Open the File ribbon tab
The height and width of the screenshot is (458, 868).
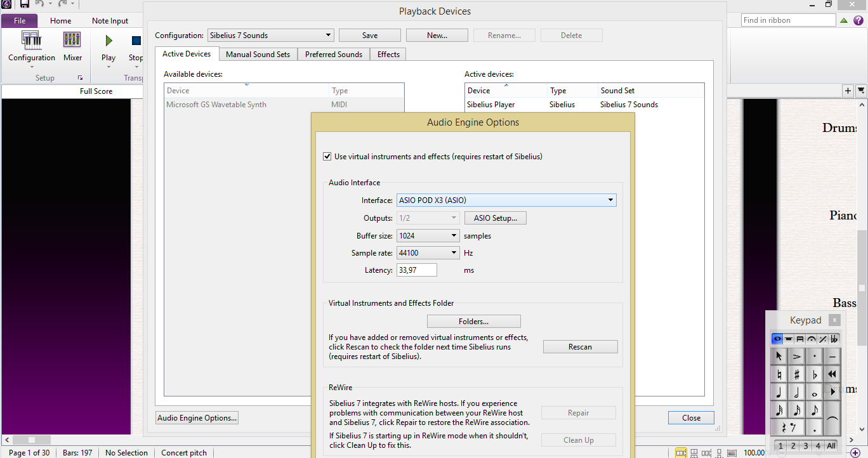click(x=20, y=20)
